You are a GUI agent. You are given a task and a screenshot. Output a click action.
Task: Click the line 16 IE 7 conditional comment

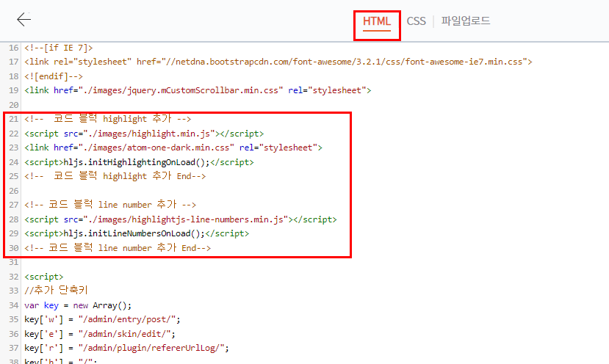(x=59, y=48)
